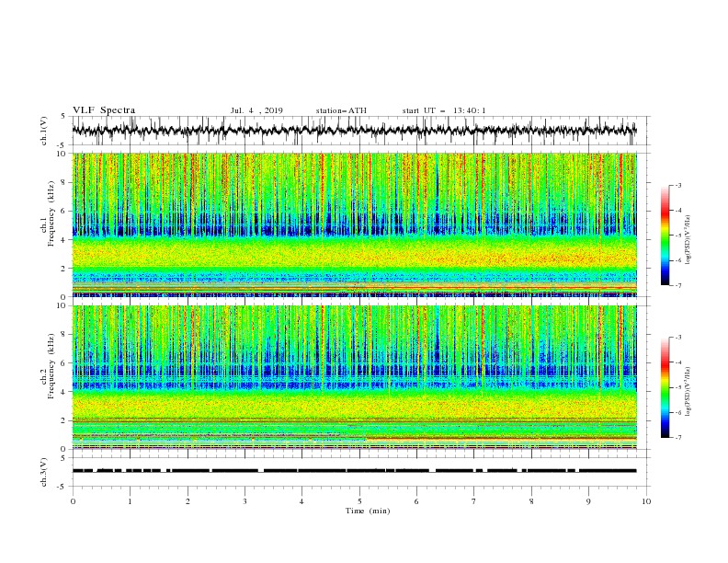Click the "ch.2 Frequency (kHz)" axis label
728x563 pixels.
point(48,365)
